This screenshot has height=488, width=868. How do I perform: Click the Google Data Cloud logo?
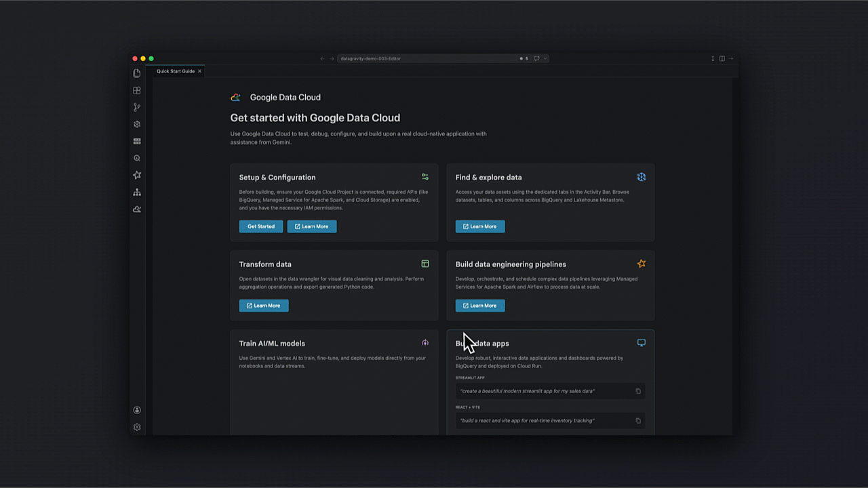pyautogui.click(x=235, y=98)
